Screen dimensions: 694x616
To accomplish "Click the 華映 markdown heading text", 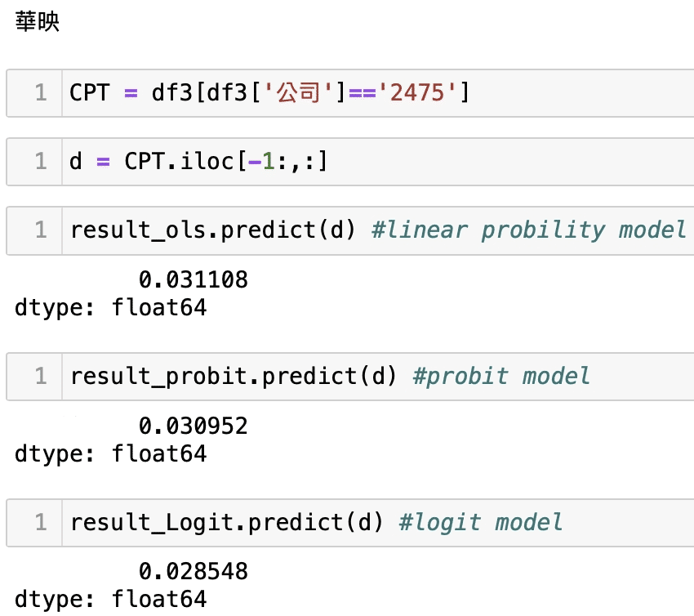I will point(37,22).
